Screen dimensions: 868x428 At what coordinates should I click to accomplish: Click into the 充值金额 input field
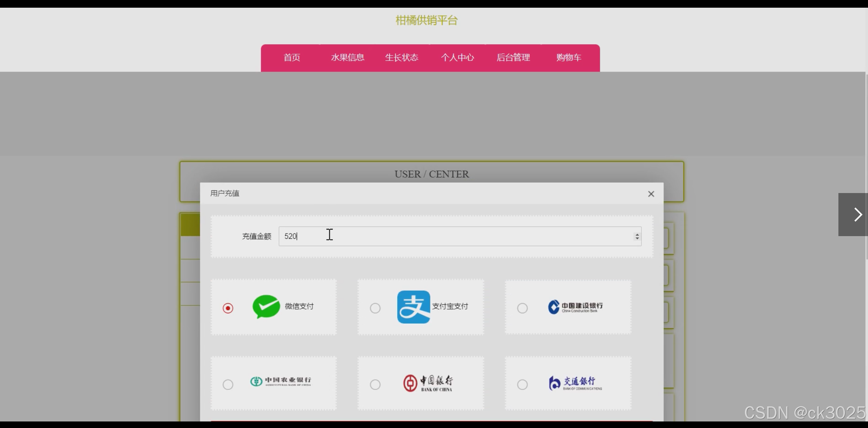coord(453,236)
